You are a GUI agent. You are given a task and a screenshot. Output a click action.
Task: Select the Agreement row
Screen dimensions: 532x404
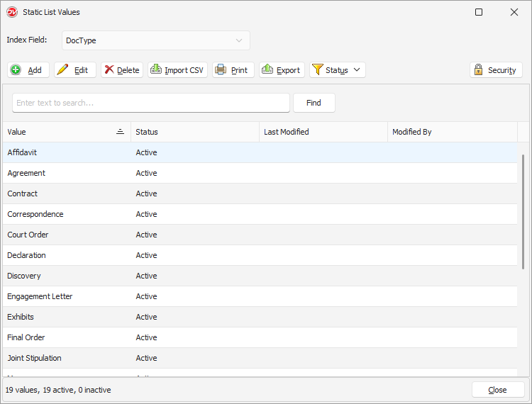click(x=260, y=173)
